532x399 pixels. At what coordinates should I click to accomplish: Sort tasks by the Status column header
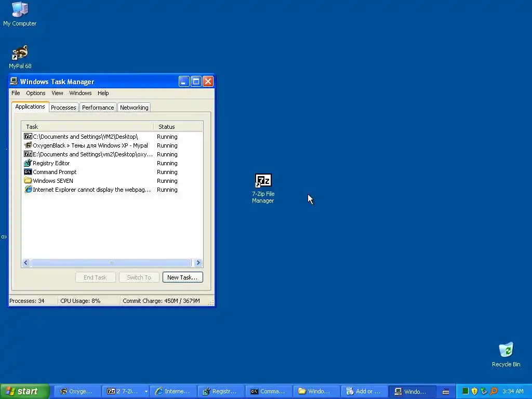point(179,127)
